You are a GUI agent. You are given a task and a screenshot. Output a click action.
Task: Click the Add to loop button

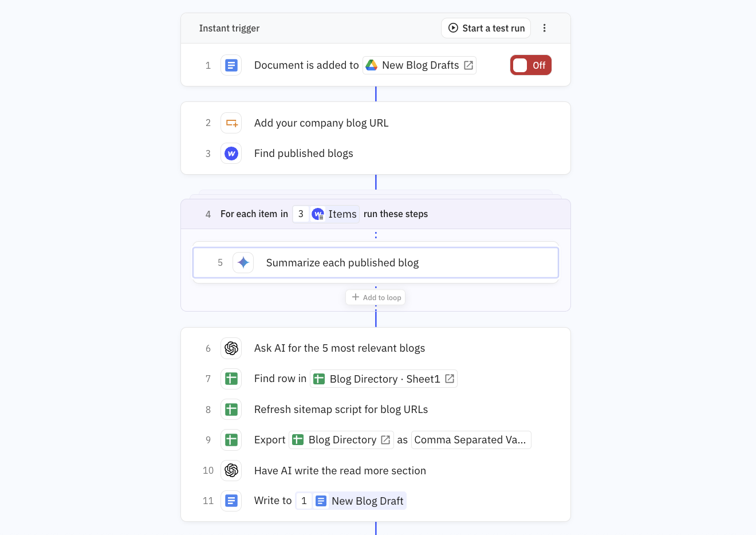375,297
